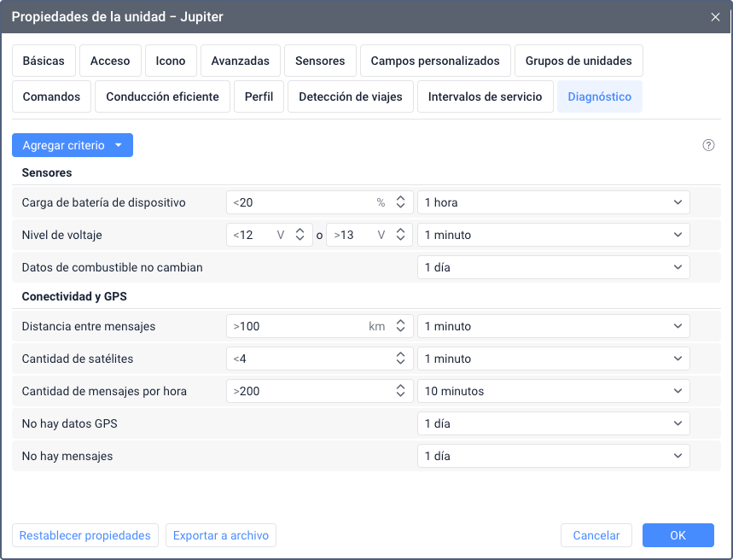Click stepper for battery charge percentage
This screenshot has width=733, height=560.
[400, 202]
